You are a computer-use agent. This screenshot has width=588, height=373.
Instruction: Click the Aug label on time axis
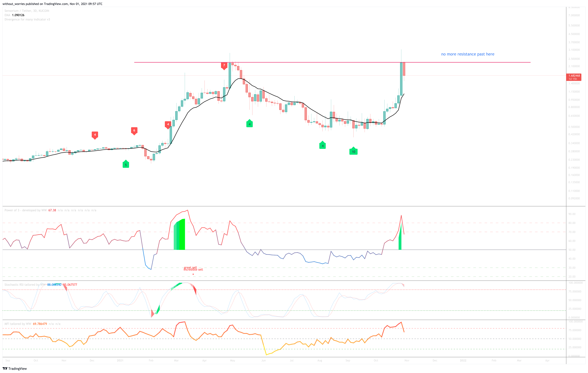click(x=320, y=361)
